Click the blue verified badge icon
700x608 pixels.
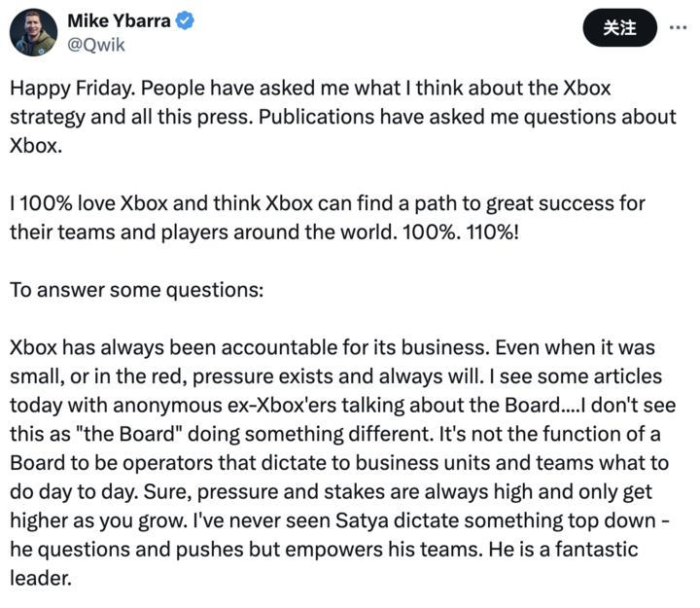click(x=185, y=21)
